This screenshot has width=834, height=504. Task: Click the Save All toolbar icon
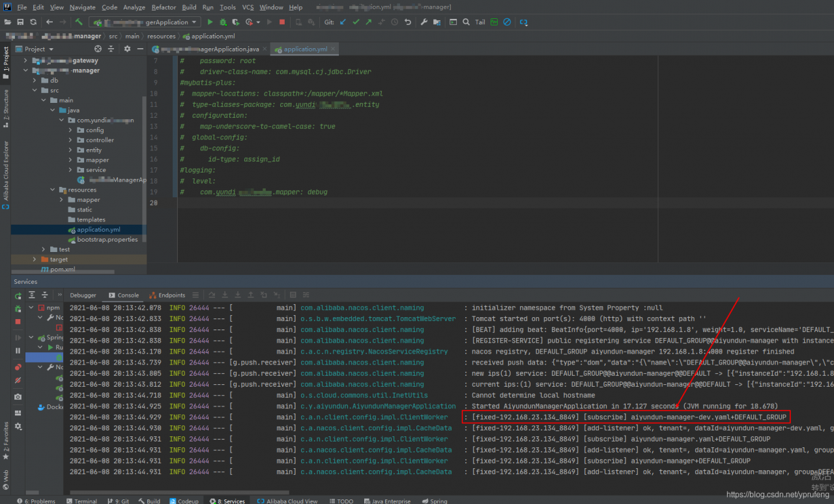pyautogui.click(x=20, y=22)
